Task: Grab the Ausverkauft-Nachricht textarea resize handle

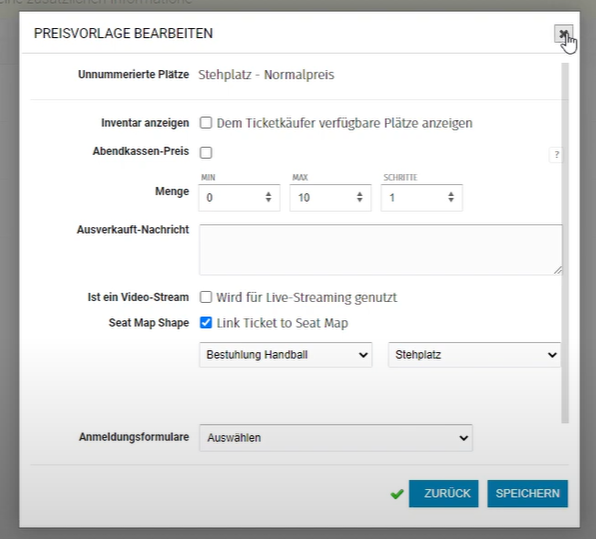Action: 558,270
